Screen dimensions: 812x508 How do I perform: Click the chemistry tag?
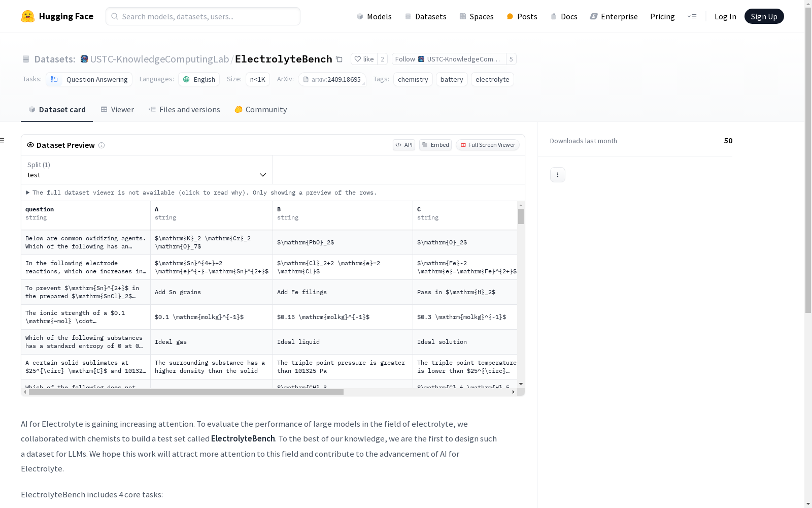(413, 79)
